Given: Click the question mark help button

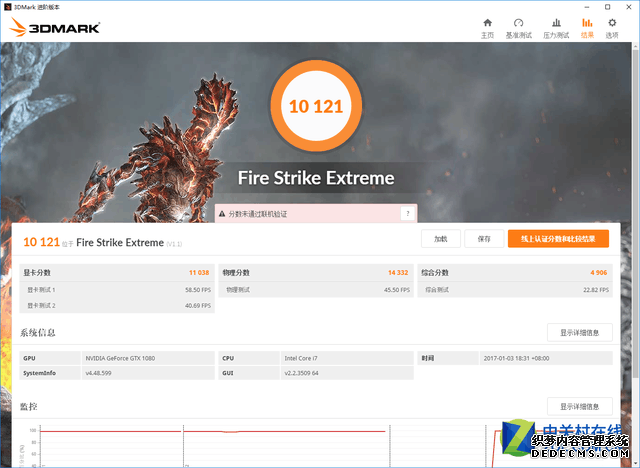Looking at the screenshot, I should [x=407, y=213].
